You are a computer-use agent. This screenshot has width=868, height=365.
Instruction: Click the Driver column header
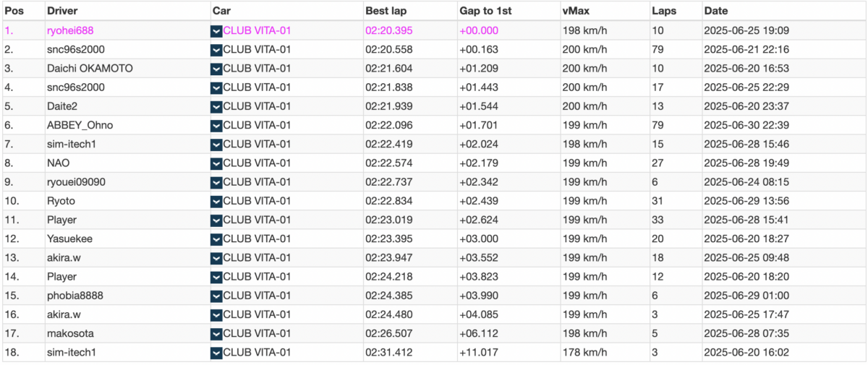63,12
